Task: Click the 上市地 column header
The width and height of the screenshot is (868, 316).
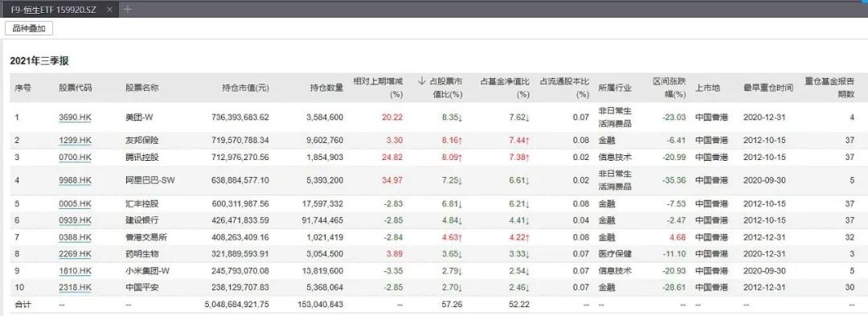Action: tap(708, 88)
